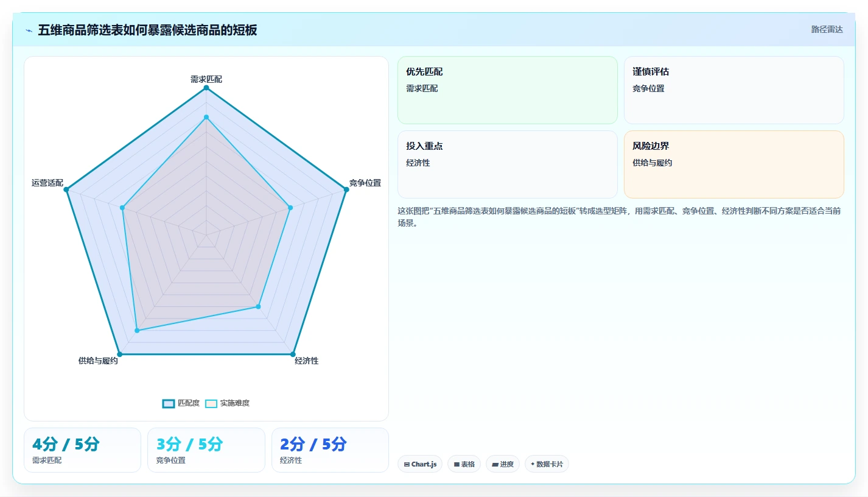Open the 投入重点 card
The height and width of the screenshot is (497, 868).
(508, 164)
